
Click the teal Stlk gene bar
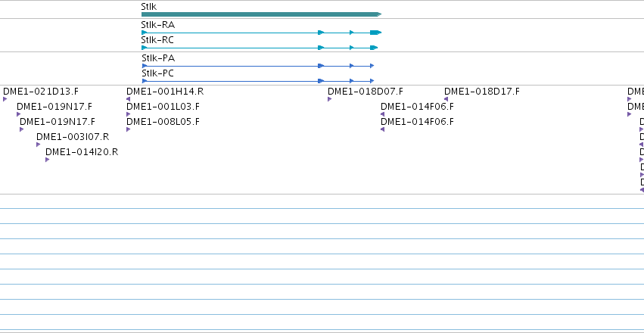click(x=261, y=14)
